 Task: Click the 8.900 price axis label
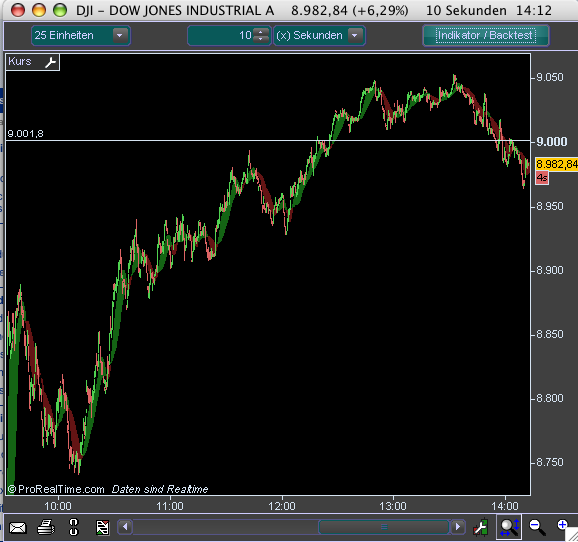pyautogui.click(x=550, y=270)
